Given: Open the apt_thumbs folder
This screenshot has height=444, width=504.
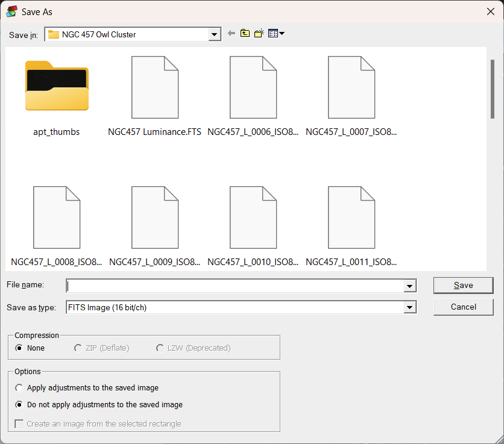Looking at the screenshot, I should 56,86.
